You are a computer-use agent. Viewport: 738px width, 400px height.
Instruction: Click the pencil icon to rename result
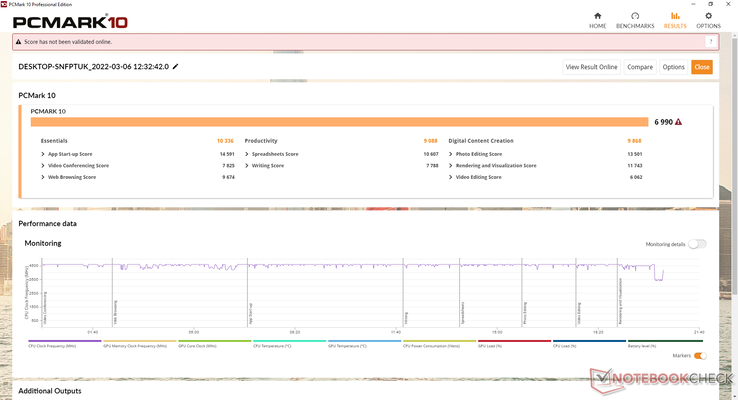[x=176, y=66]
